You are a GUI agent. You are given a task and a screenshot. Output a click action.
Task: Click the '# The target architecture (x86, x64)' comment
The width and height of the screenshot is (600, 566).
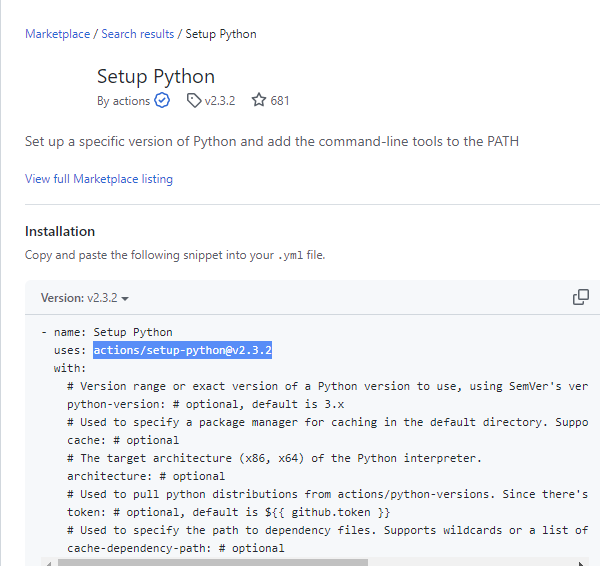[274, 458]
